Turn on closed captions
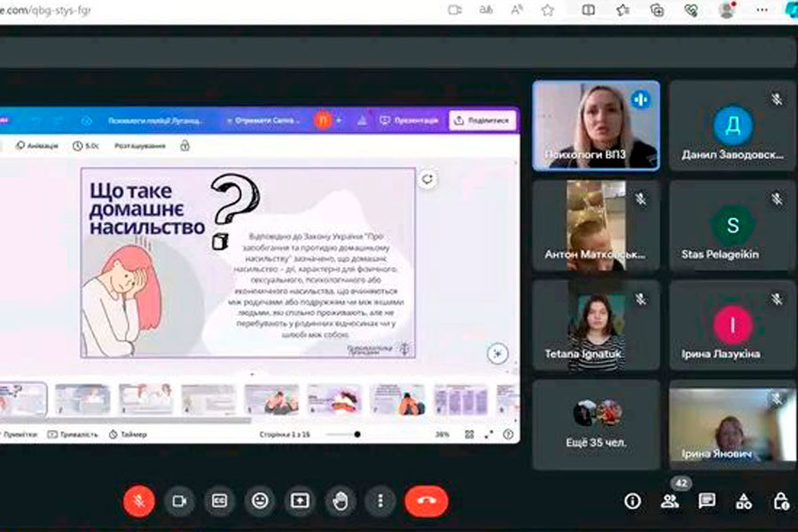 coord(219,501)
